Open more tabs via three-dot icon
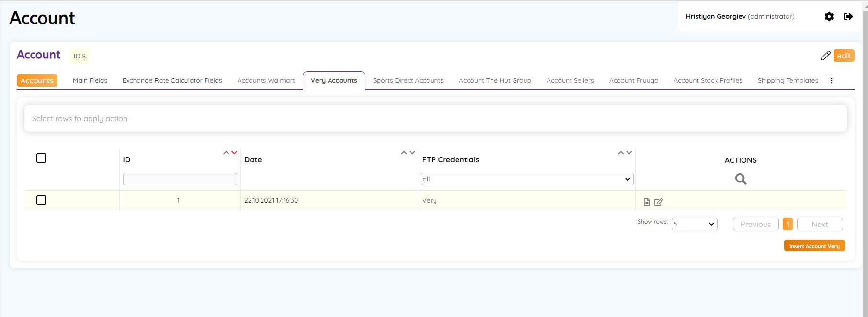Image resolution: width=868 pixels, height=317 pixels. click(x=832, y=80)
